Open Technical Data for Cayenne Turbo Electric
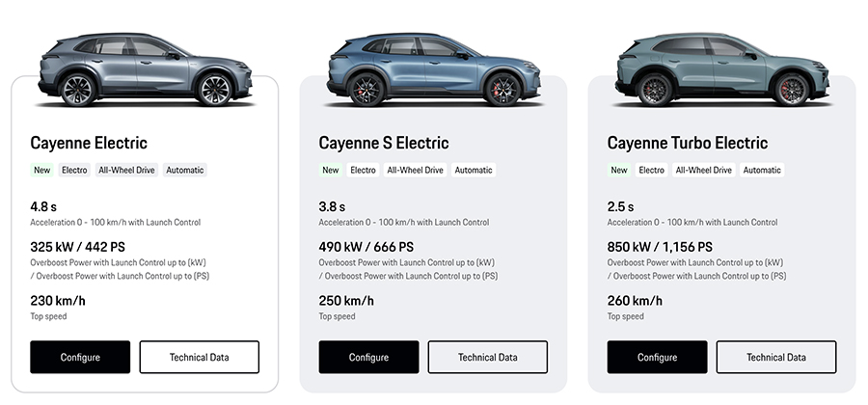Screen dimensions: 868x405 [776, 357]
